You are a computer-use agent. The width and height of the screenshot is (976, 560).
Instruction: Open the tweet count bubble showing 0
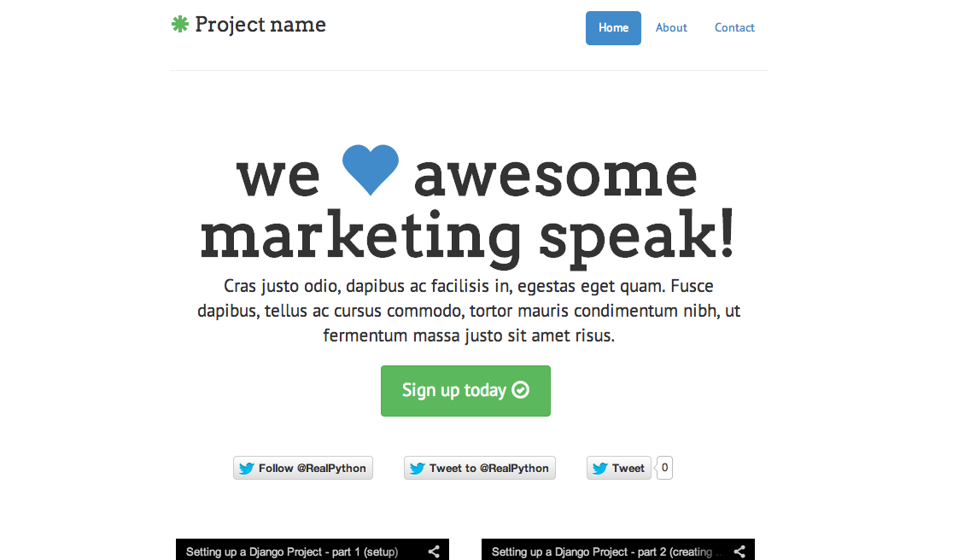tap(664, 468)
